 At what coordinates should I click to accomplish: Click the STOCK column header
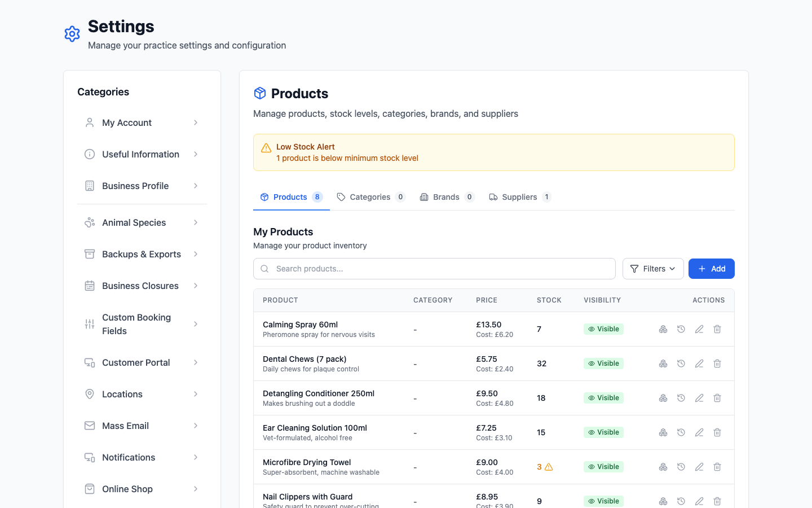coord(549,300)
